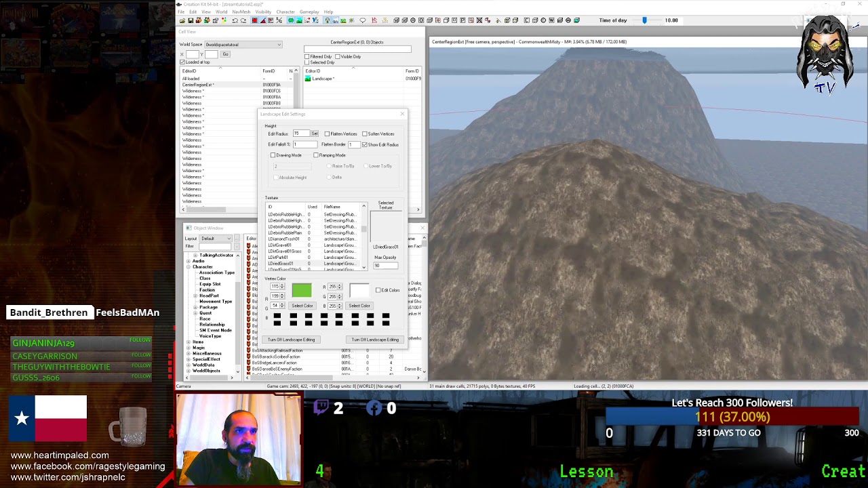Open the Visibility menu
The height and width of the screenshot is (488, 868).
pos(263,12)
